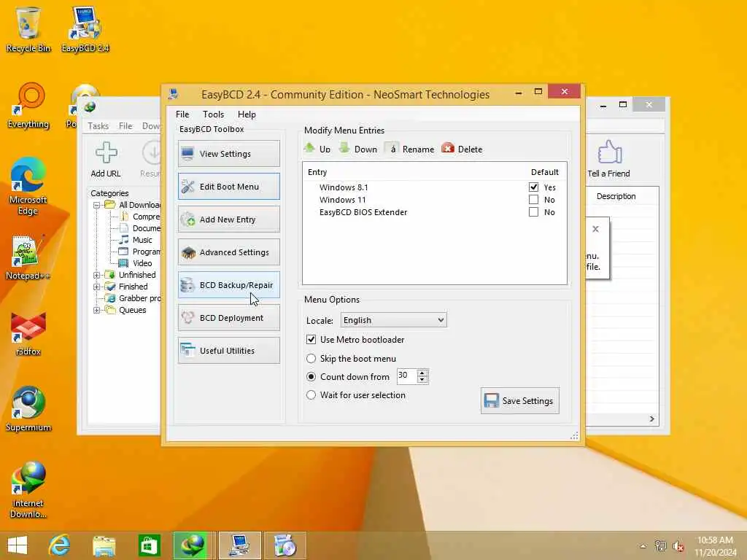Open File Explorer from taskbar

(104, 545)
